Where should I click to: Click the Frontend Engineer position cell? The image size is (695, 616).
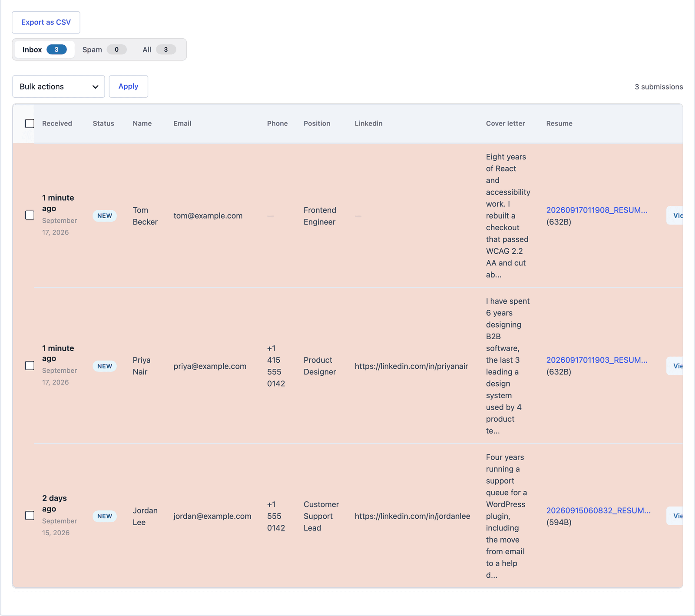(x=320, y=216)
